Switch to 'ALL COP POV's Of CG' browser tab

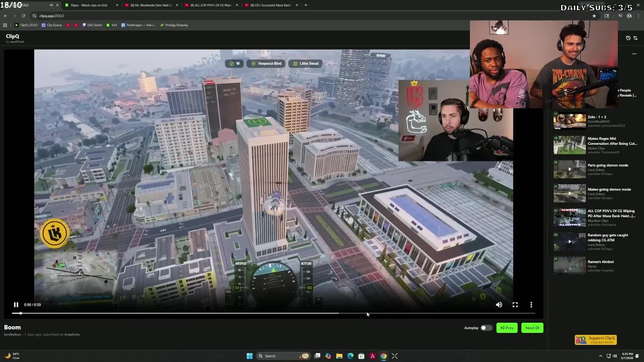click(x=210, y=5)
